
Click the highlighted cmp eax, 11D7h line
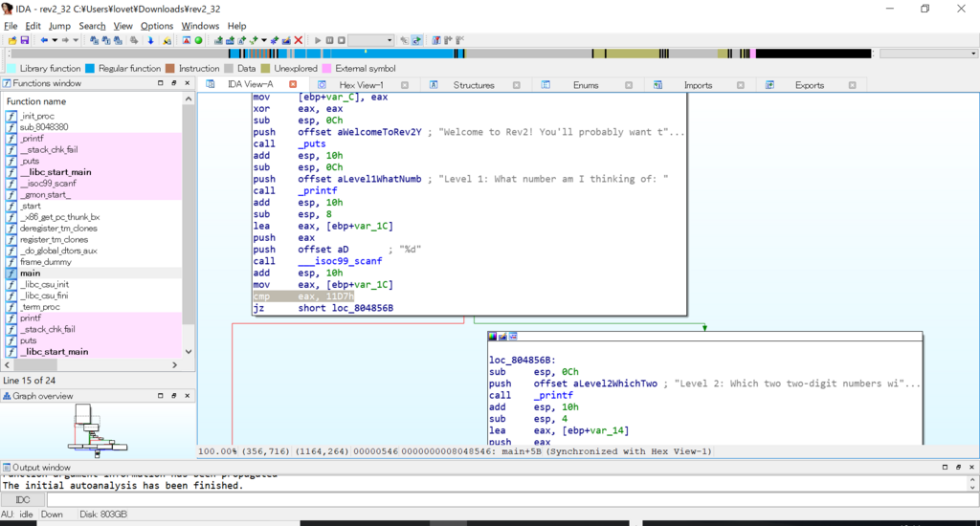[303, 296]
